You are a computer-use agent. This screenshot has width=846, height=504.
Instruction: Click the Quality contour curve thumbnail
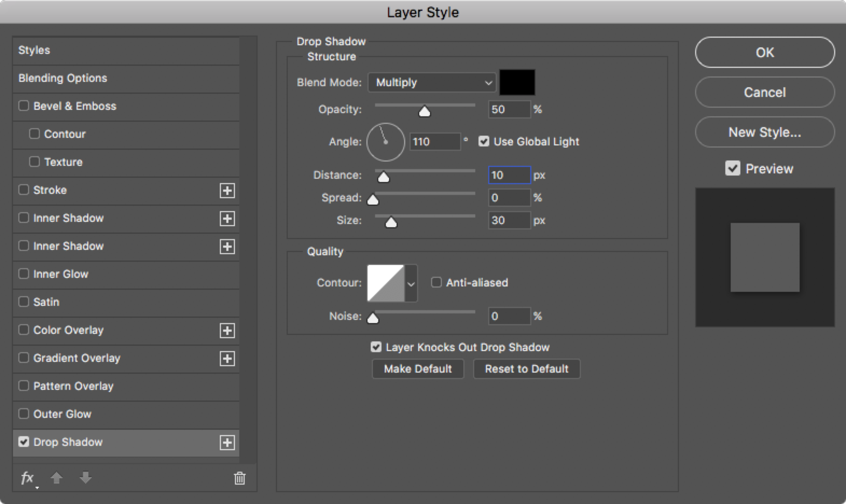pos(386,283)
